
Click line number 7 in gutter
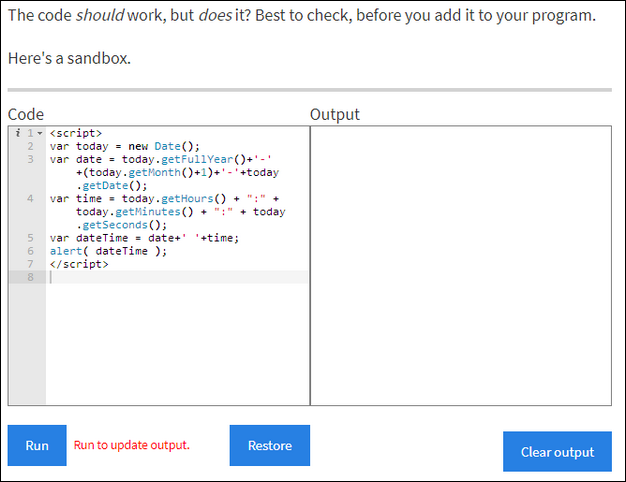31,264
